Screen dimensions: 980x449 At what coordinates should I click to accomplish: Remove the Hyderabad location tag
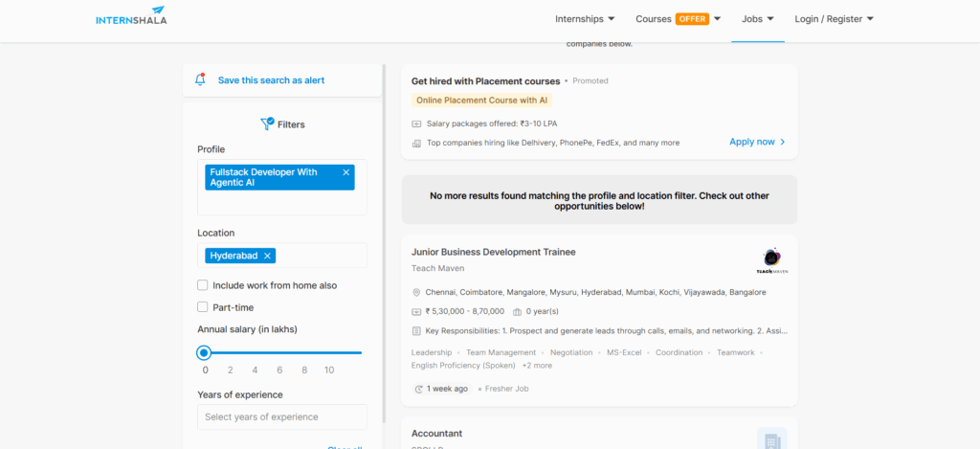point(268,256)
